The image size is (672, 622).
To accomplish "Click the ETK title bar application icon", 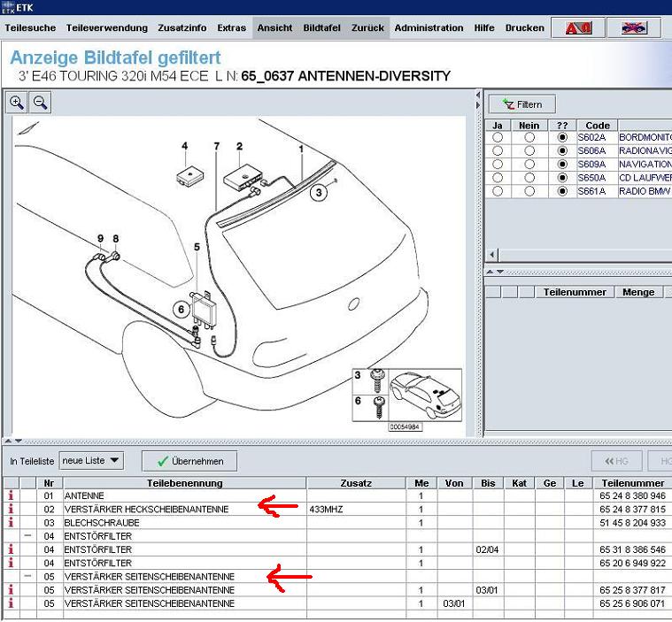I will [x=8, y=8].
